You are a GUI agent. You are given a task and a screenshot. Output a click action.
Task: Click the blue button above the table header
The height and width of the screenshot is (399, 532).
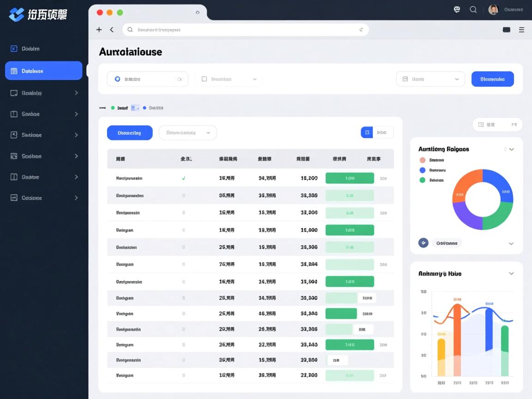click(x=129, y=133)
